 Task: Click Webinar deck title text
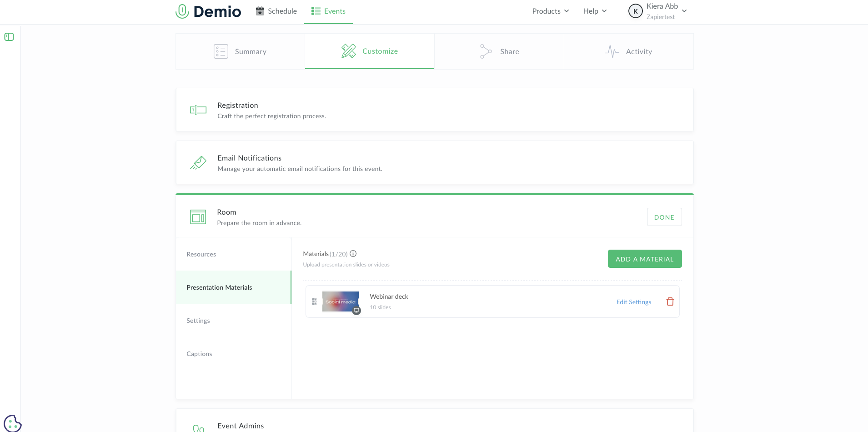pyautogui.click(x=389, y=296)
